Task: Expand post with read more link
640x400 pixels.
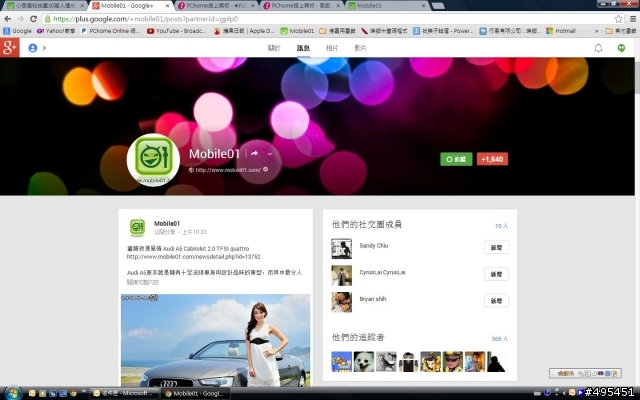Action: click(x=142, y=282)
